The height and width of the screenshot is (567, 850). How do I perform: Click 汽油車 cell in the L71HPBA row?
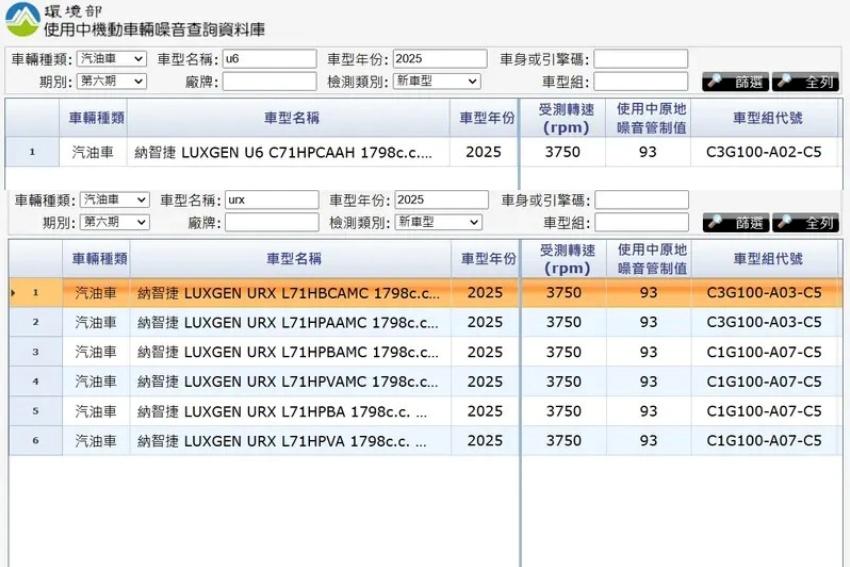click(96, 411)
